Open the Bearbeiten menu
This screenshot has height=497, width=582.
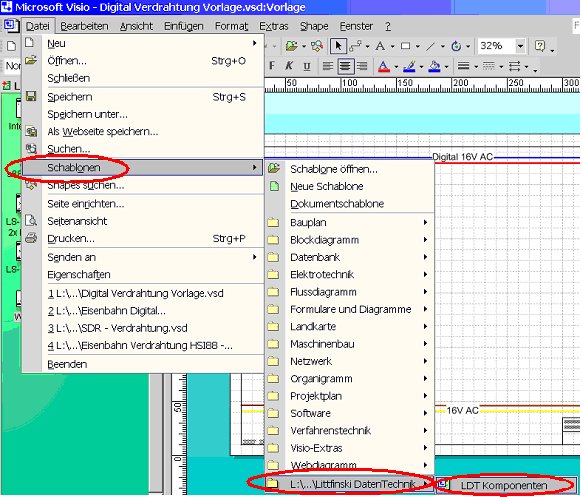[84, 26]
